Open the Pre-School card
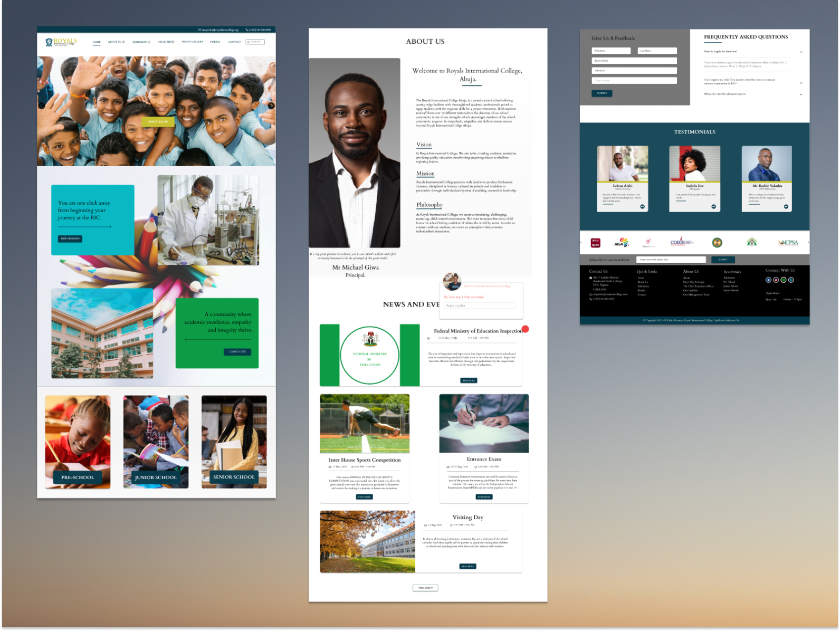This screenshot has width=840, height=631. 78,442
